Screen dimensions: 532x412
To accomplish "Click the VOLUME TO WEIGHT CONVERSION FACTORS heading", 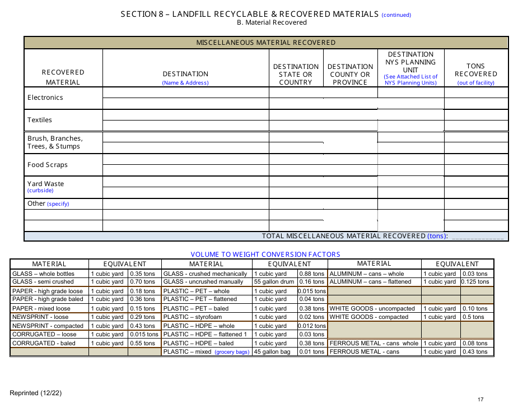I will [265, 254].
